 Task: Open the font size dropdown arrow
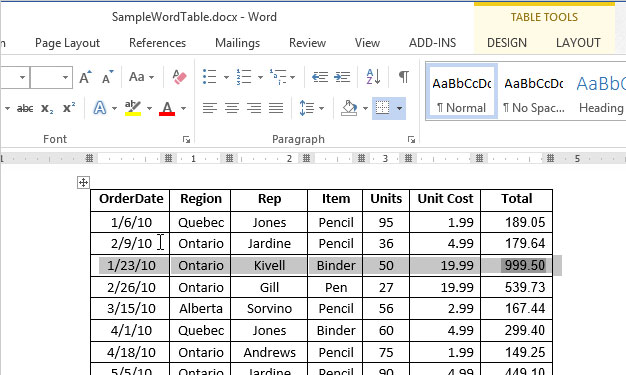coord(65,77)
